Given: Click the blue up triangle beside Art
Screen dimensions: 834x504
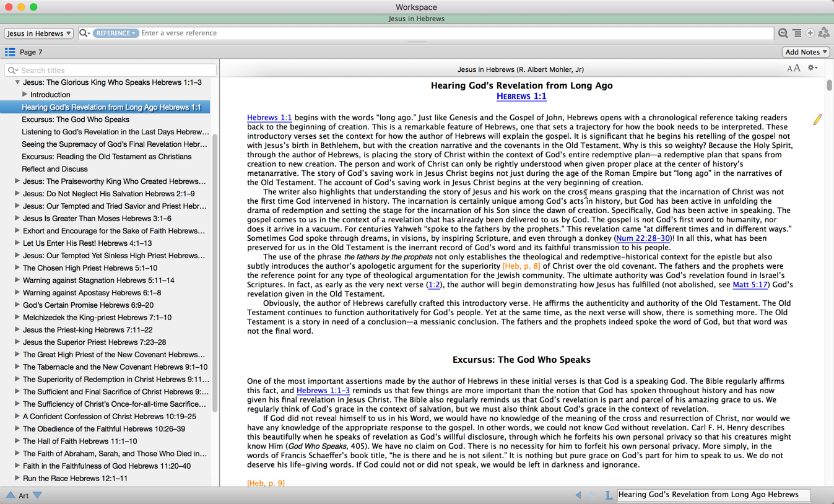Looking at the screenshot, I should click(11, 495).
